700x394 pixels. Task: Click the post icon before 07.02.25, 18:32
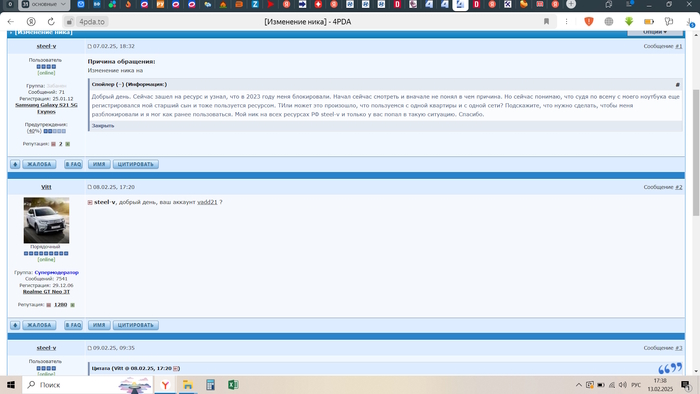[x=89, y=46]
